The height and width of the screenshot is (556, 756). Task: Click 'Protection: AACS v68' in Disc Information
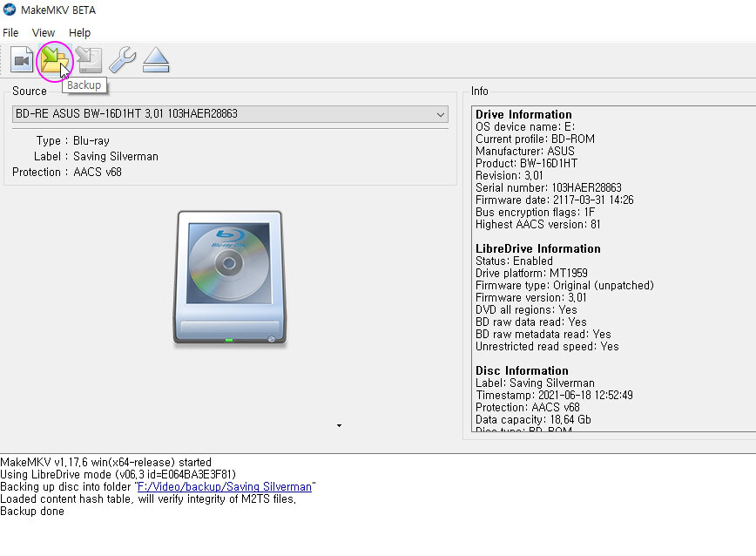(x=528, y=408)
